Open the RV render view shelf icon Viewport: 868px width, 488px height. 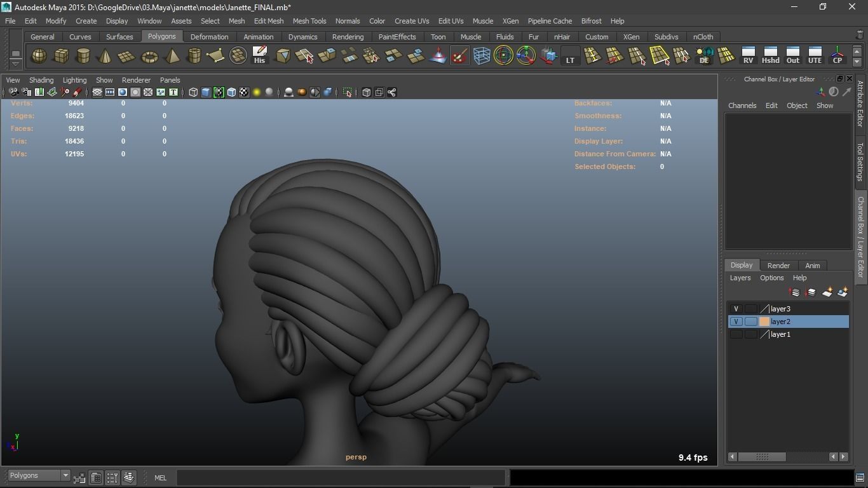click(x=749, y=56)
